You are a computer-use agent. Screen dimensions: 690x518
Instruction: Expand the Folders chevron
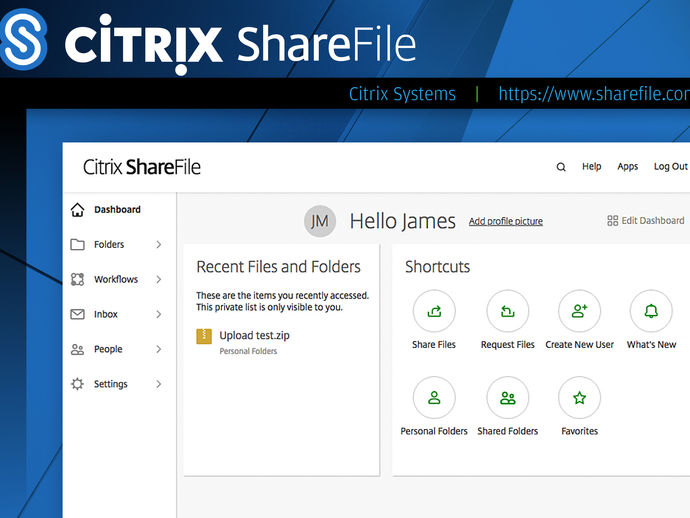[x=159, y=244]
